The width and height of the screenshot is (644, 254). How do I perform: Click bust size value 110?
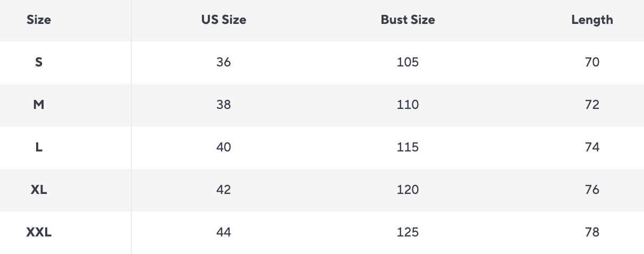click(x=408, y=105)
